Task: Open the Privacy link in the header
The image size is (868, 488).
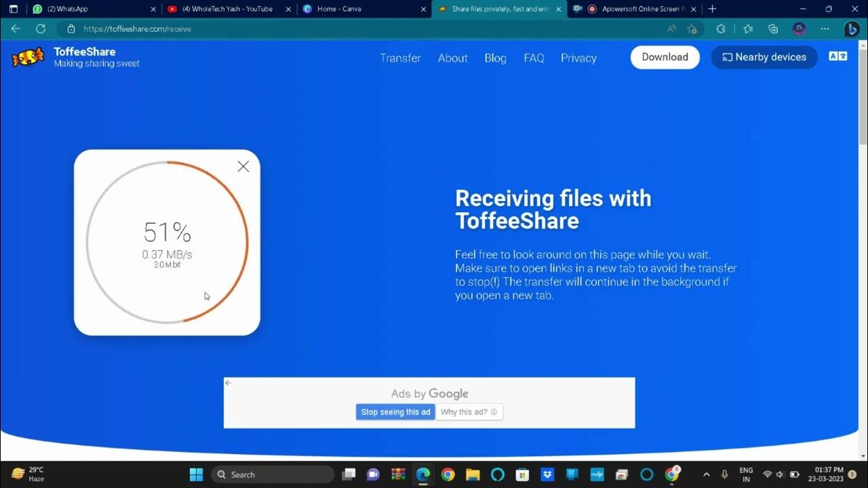Action: pos(578,58)
